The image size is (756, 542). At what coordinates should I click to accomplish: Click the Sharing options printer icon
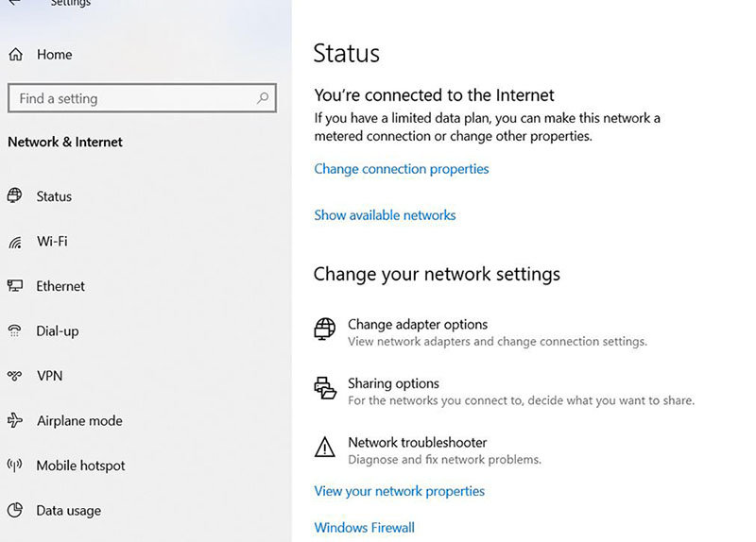[325, 388]
